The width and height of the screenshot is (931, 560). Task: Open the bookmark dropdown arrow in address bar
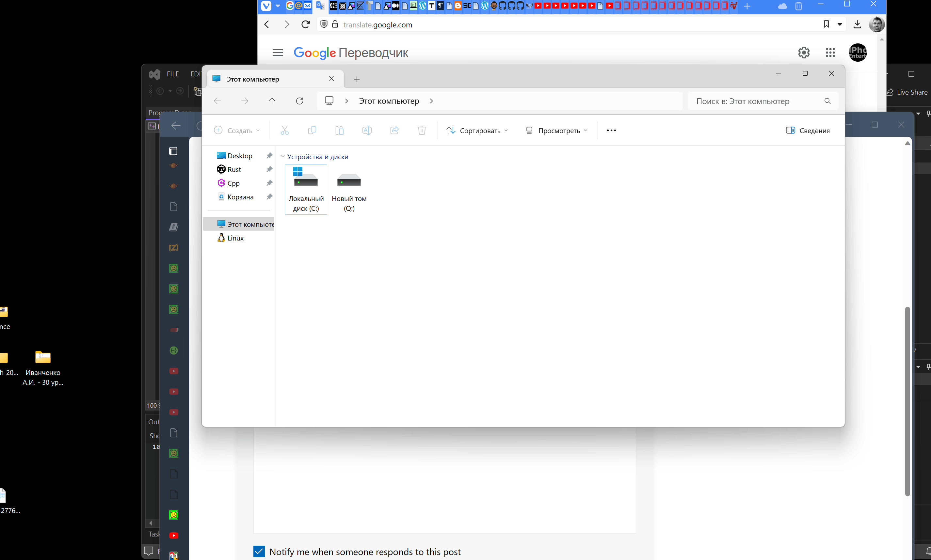pos(840,24)
